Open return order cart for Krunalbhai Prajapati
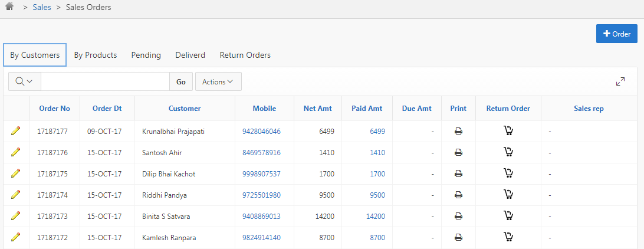The image size is (644, 249). pos(508,131)
